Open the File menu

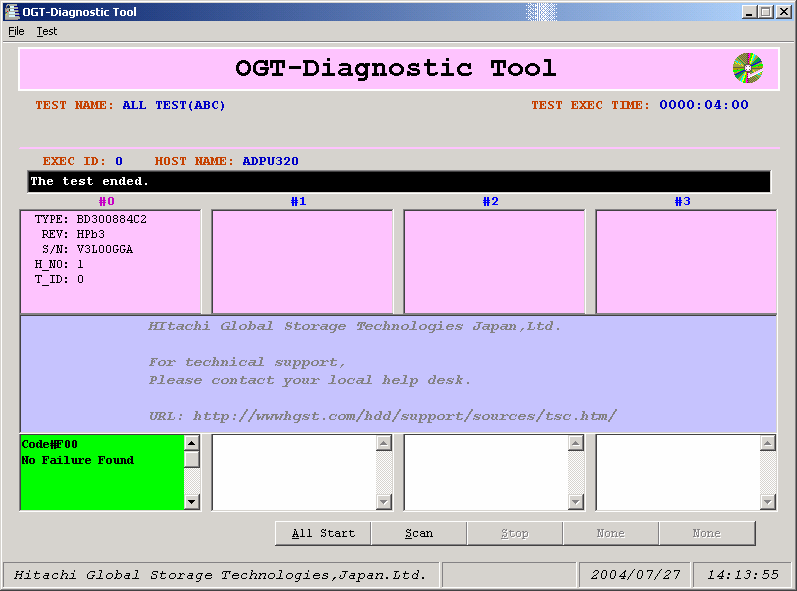pyautogui.click(x=16, y=32)
